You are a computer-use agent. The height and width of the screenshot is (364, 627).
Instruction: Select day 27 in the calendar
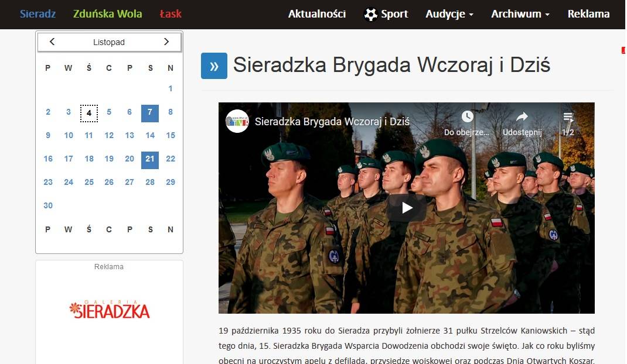129,182
